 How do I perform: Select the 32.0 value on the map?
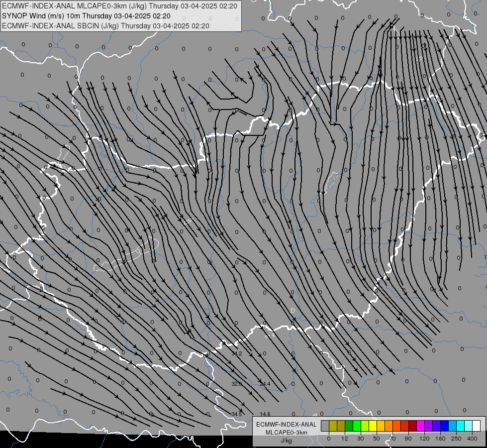pyautogui.click(x=237, y=384)
